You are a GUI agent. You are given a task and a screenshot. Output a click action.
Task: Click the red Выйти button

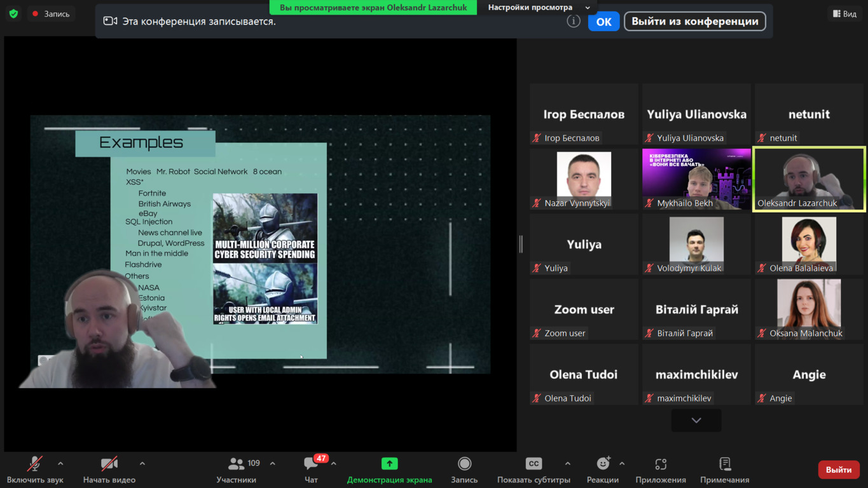[839, 470]
